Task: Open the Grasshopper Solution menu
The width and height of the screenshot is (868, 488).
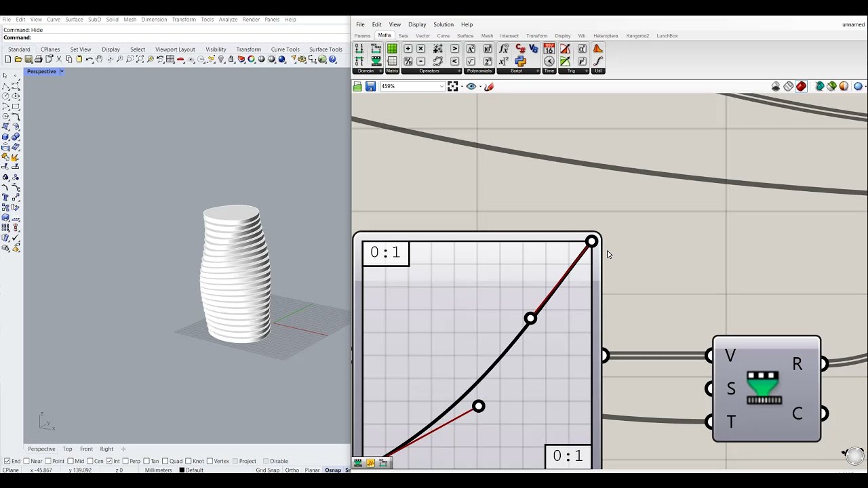Action: (443, 24)
